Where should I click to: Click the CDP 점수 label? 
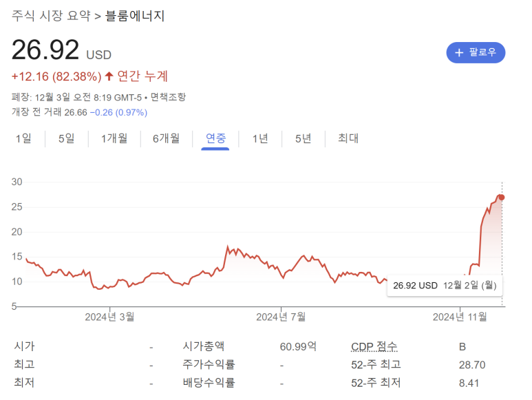coord(374,346)
